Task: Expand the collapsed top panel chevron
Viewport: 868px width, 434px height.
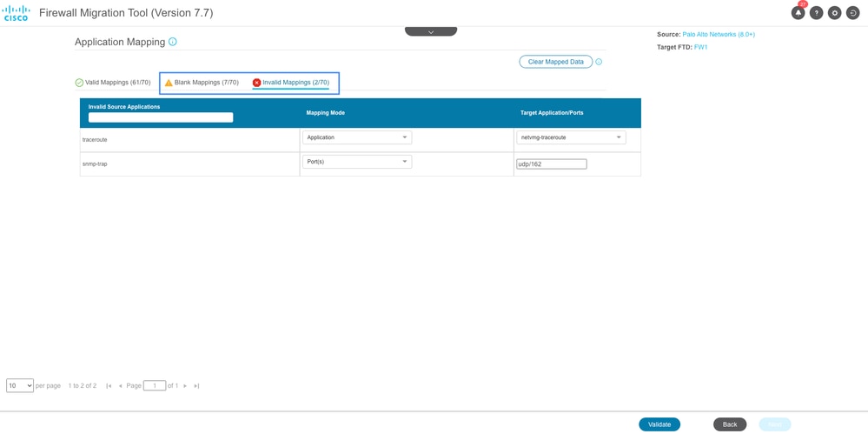Action: point(431,31)
